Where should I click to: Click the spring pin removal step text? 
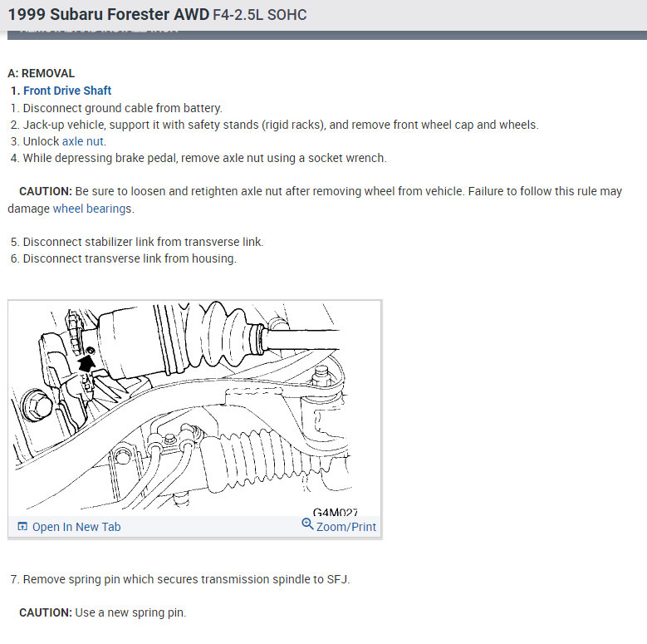[180, 579]
